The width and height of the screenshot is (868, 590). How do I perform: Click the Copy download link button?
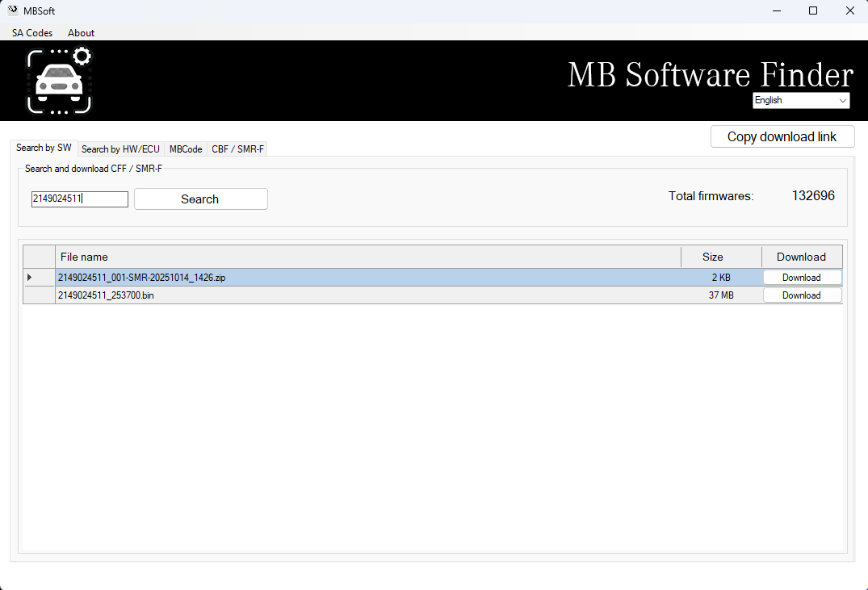pos(782,136)
